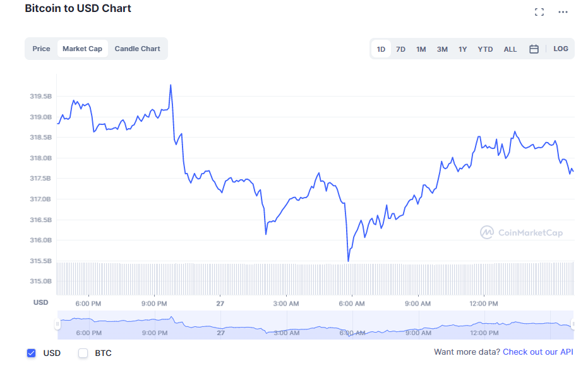Toggle LOG scale on the chart
The width and height of the screenshot is (588, 373).
(560, 49)
